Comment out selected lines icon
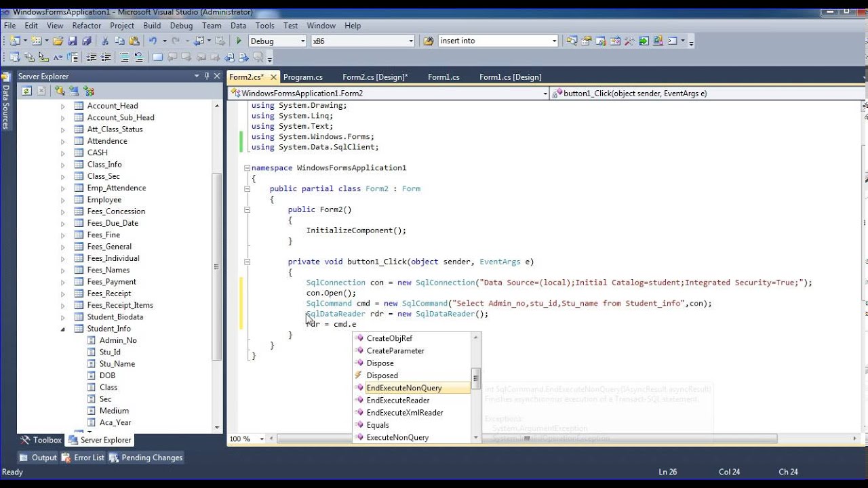Screen dimensions: 868x488 [x=123, y=57]
